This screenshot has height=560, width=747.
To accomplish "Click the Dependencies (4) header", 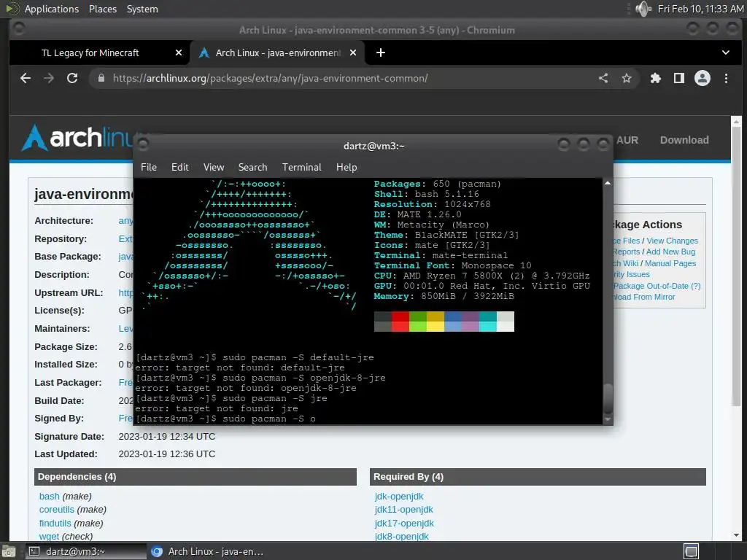I will pyautogui.click(x=196, y=477).
